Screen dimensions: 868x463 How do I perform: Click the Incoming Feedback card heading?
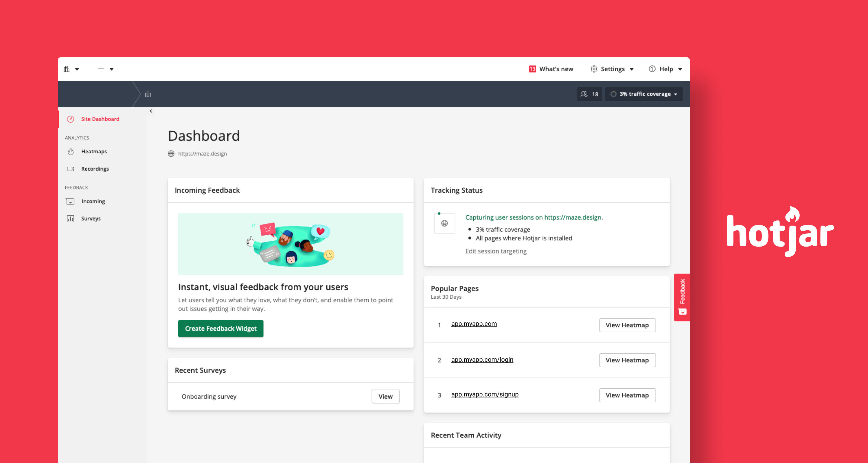tap(207, 190)
